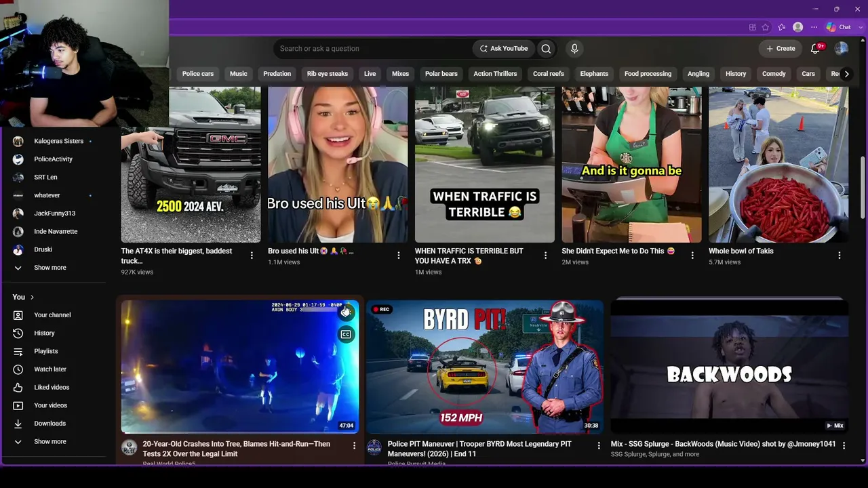This screenshot has width=868, height=488.
Task: Select the Predation chip
Action: coord(277,74)
